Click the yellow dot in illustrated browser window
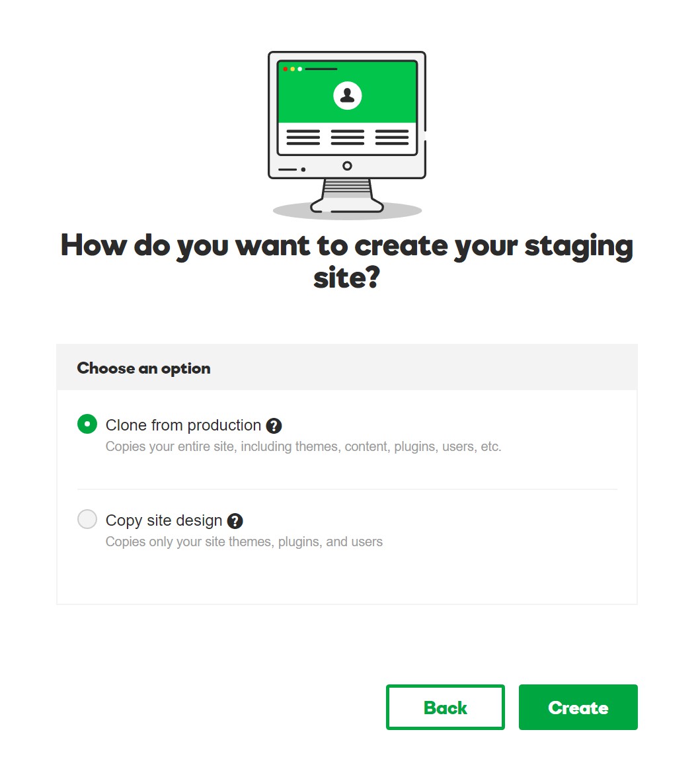 (x=292, y=69)
